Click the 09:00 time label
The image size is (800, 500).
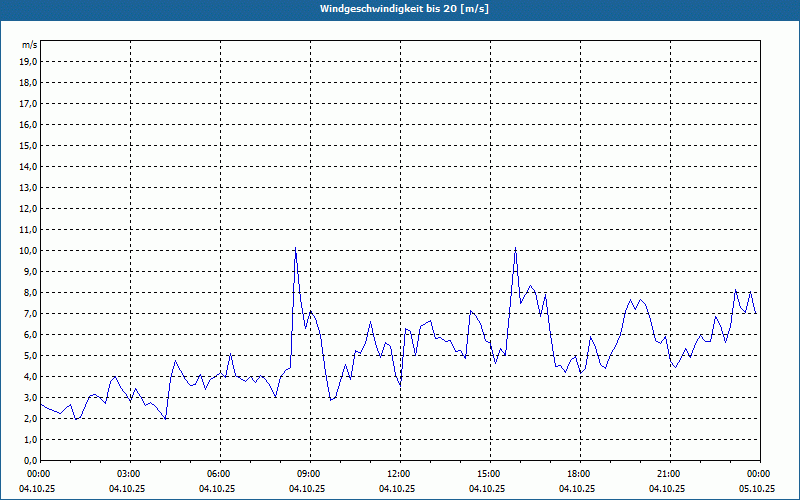(x=308, y=474)
